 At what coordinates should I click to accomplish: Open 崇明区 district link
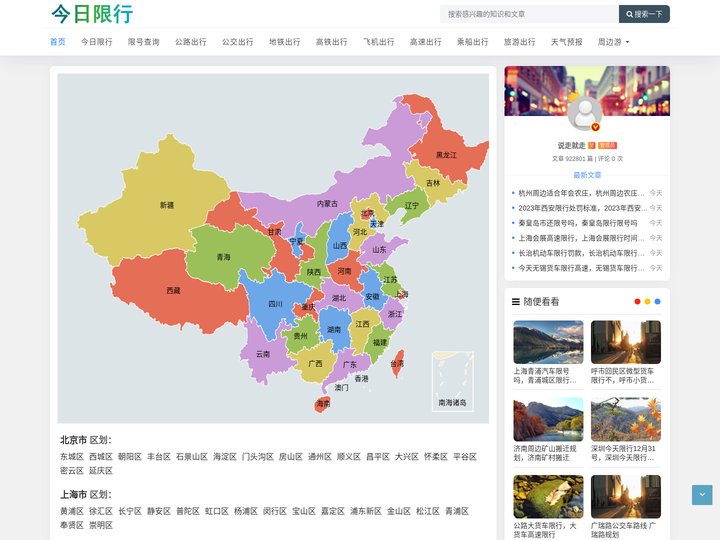tap(101, 525)
